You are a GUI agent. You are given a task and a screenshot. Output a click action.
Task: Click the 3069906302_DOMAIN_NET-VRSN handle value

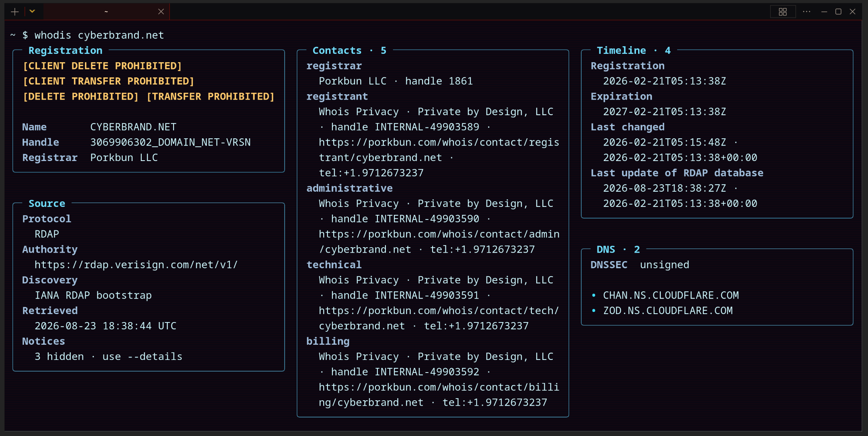pos(170,143)
